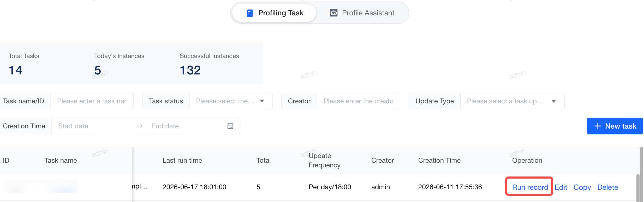644x202 pixels.
Task: Click the arrow between Start and End date
Action: coord(139,126)
